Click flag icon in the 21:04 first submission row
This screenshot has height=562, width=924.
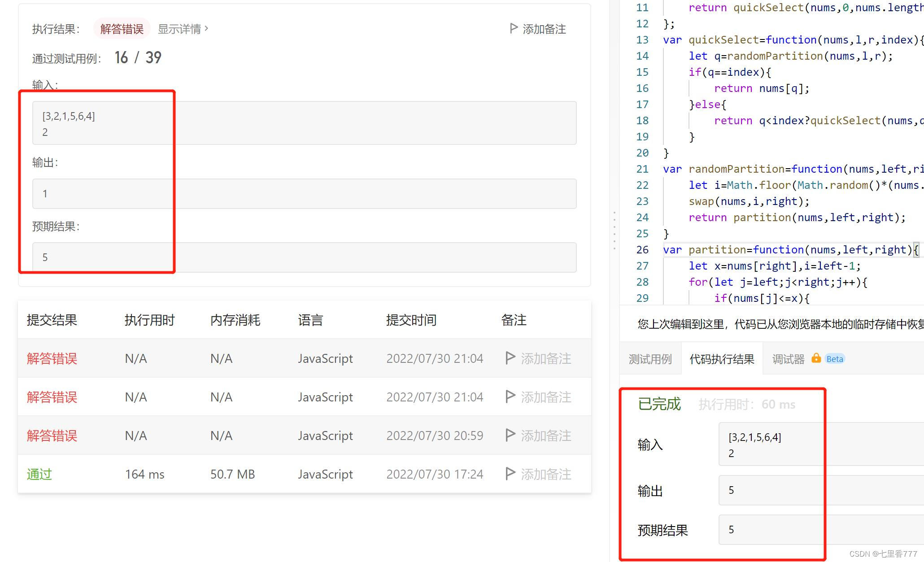[510, 358]
